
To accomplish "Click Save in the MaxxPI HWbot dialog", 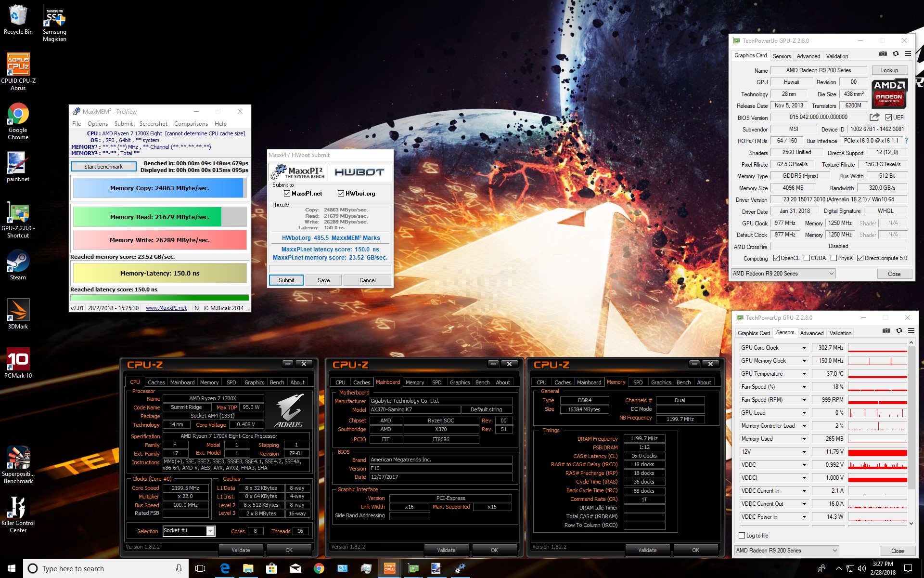I will click(324, 280).
